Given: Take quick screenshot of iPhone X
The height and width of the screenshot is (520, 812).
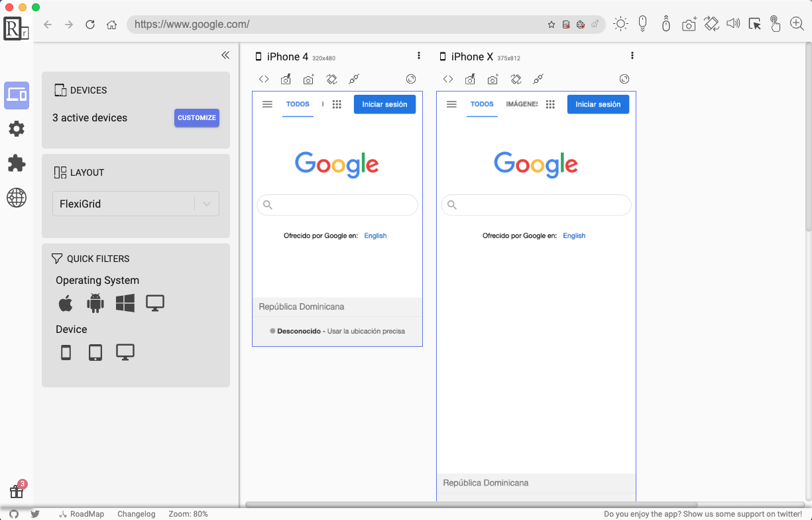Looking at the screenshot, I should pos(470,79).
